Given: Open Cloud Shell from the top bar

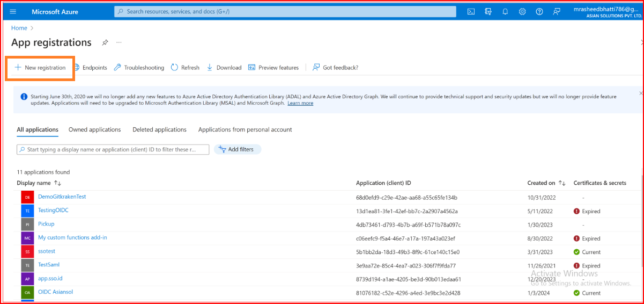Looking at the screenshot, I should point(471,11).
